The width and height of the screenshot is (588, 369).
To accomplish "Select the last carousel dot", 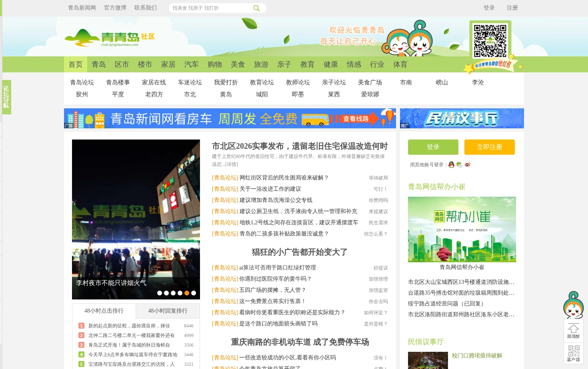I will [x=194, y=293].
